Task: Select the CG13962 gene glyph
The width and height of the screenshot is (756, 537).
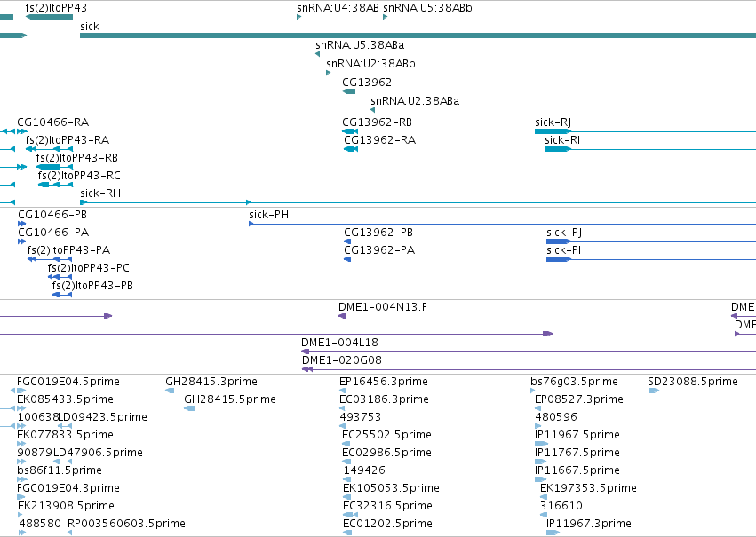Action: click(348, 91)
